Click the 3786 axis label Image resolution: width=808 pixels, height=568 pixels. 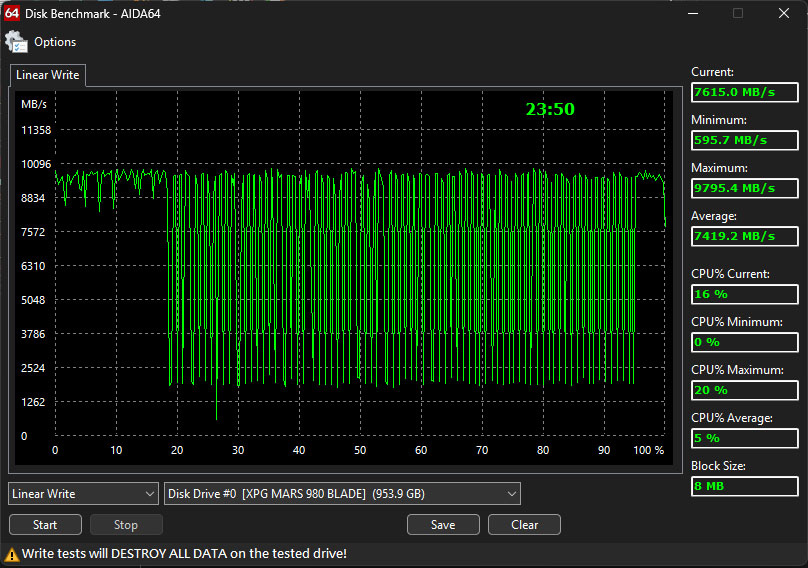coord(33,334)
